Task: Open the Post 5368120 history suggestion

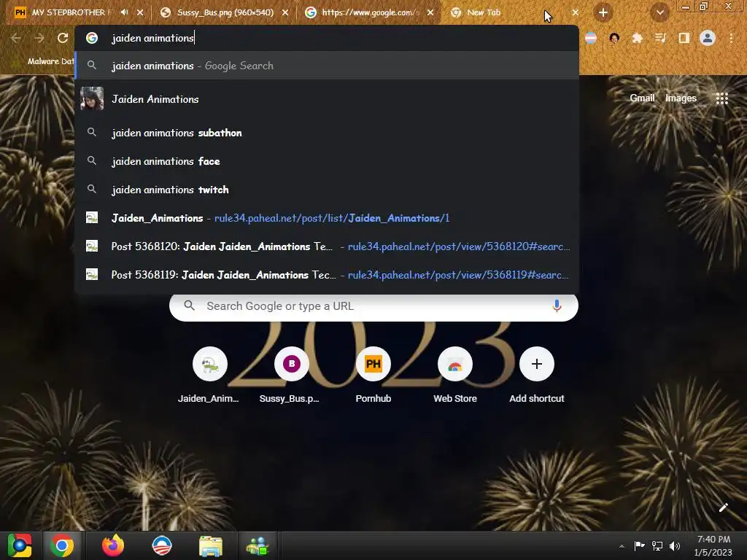Action: 326,246
